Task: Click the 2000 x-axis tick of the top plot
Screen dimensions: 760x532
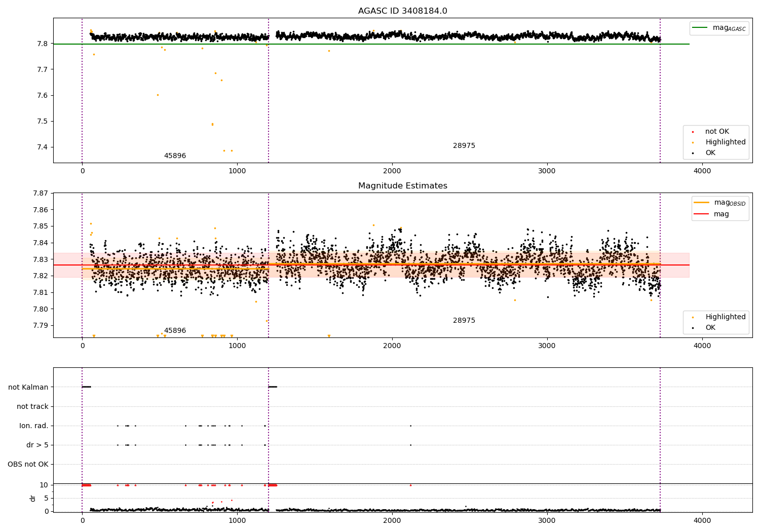Action: [392, 171]
